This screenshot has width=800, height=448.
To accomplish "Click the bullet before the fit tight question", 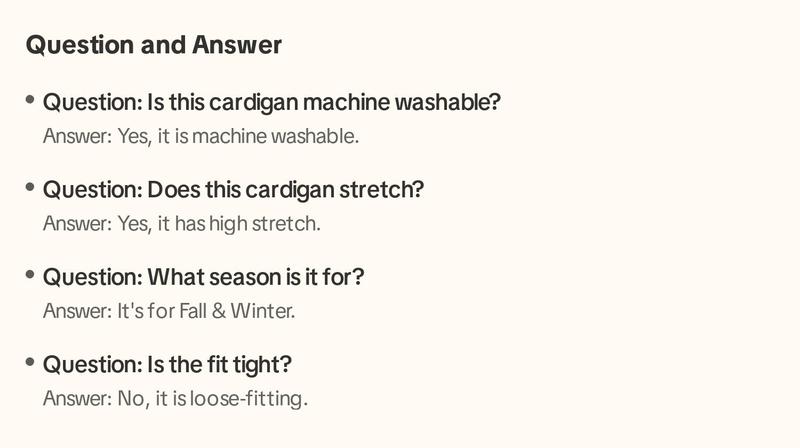I will click(x=30, y=362).
